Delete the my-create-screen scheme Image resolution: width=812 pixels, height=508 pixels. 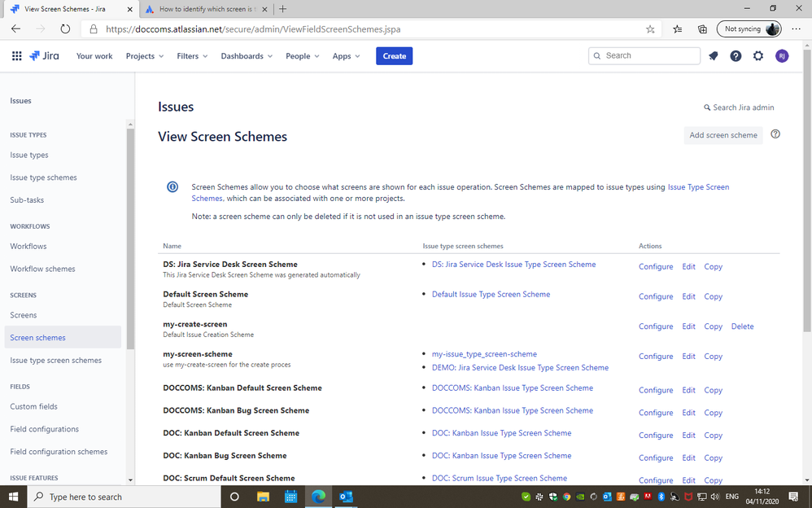tap(742, 326)
